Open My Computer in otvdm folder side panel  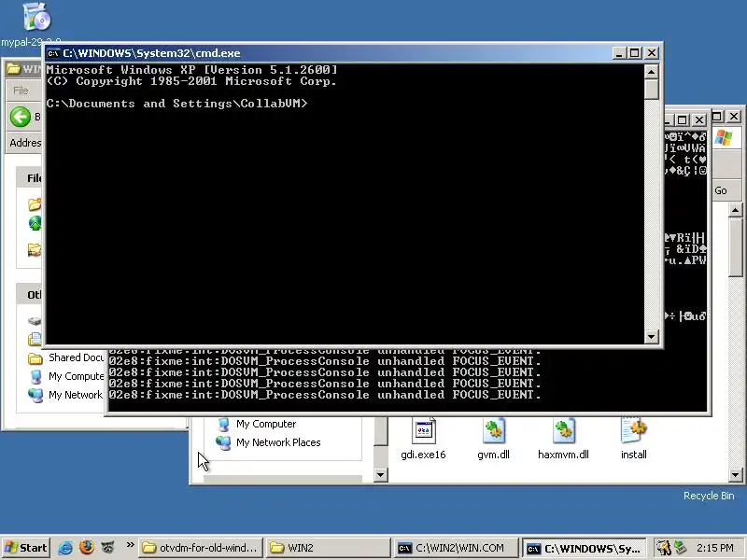pos(256,424)
